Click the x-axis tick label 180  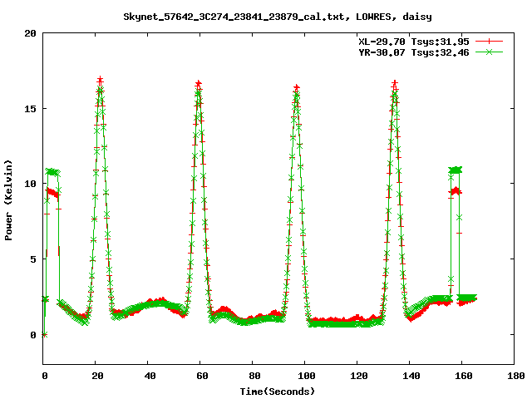[x=515, y=376]
